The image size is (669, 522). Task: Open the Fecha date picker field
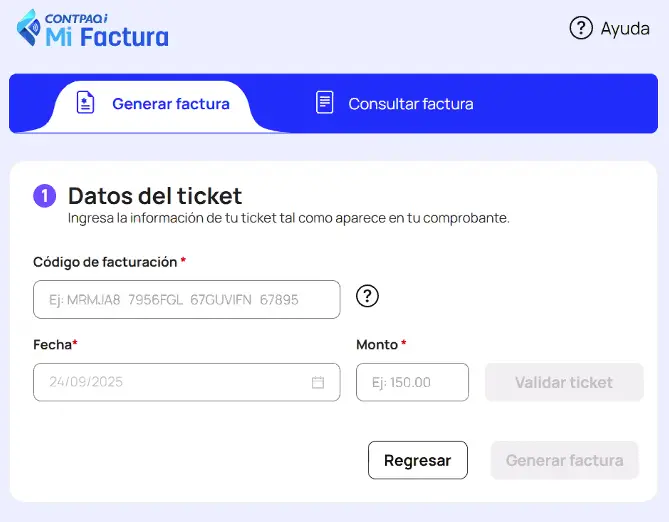click(170, 382)
